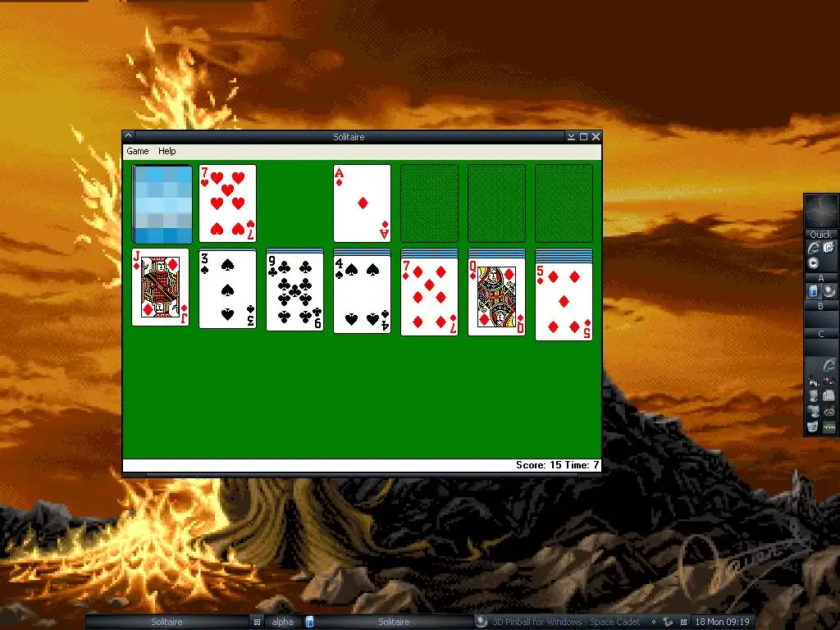Click the jack of diamonds card

point(160,287)
